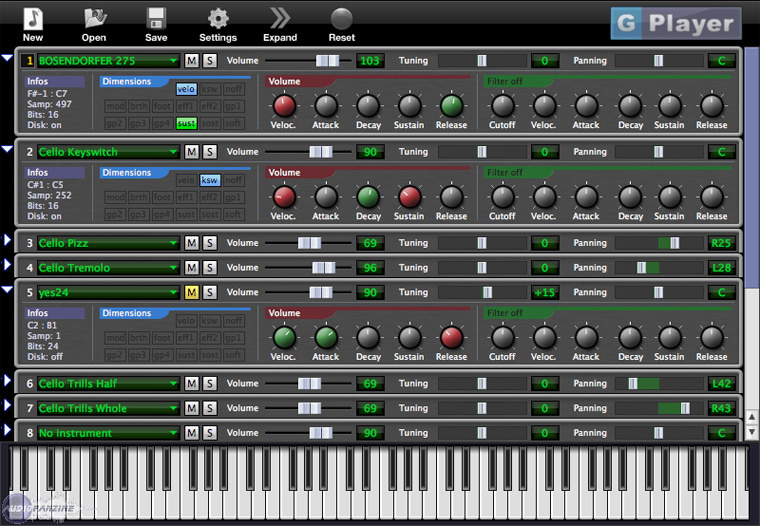Toggle ksw dimension in Cello Keyswitch slot
This screenshot has width=760, height=526.
[x=210, y=180]
